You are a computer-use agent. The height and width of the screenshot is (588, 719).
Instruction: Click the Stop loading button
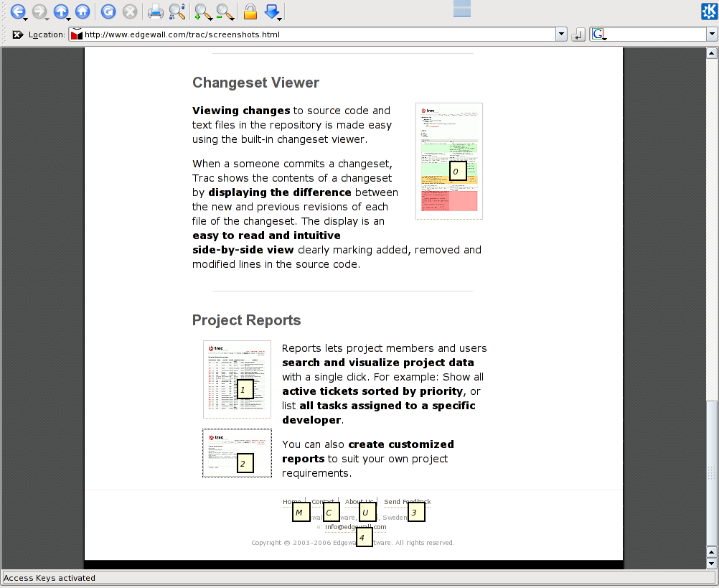(x=130, y=11)
